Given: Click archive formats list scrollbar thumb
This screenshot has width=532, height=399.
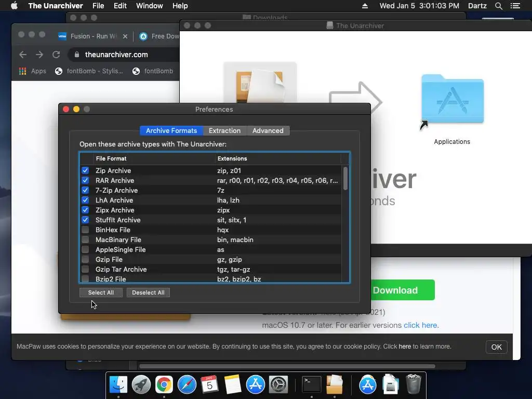Looking at the screenshot, I should pyautogui.click(x=345, y=179).
